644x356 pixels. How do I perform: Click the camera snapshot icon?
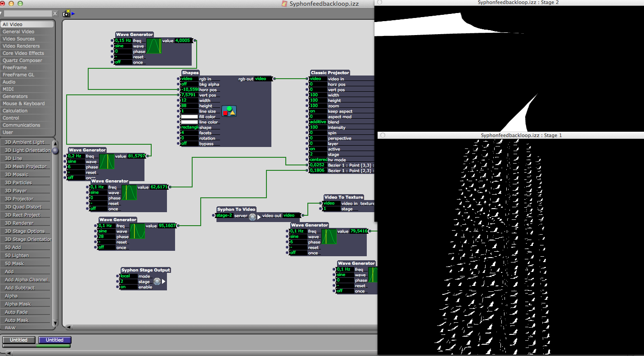pos(67,13)
